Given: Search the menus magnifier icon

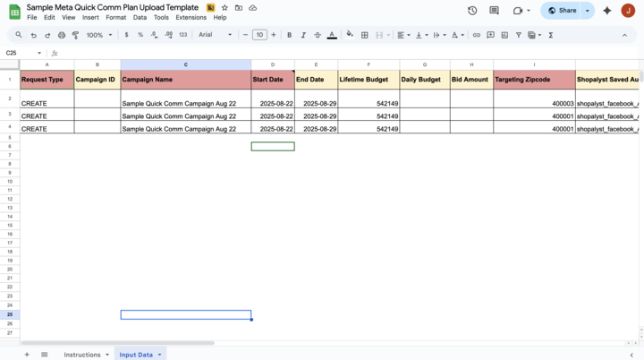Looking at the screenshot, I should 19,35.
